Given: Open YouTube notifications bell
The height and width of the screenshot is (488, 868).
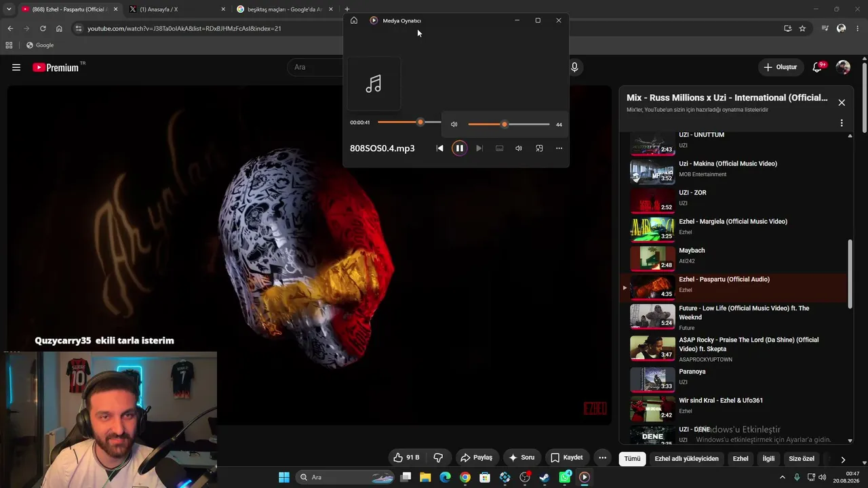Looking at the screenshot, I should [x=818, y=67].
